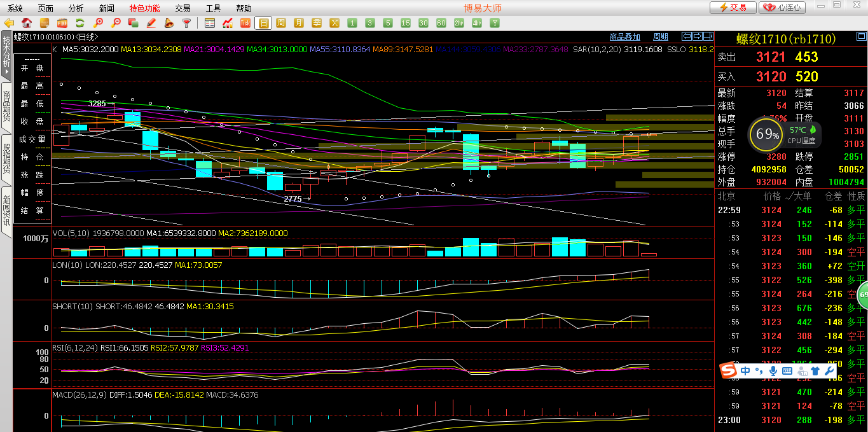
Task: Click the brown notebook icon in toolbar
Action: coord(45,23)
